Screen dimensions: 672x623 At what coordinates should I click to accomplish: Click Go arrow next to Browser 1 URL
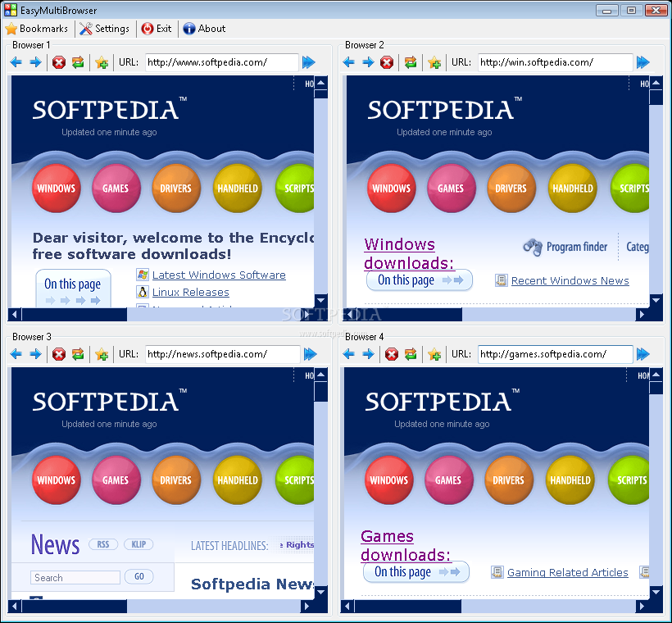309,62
